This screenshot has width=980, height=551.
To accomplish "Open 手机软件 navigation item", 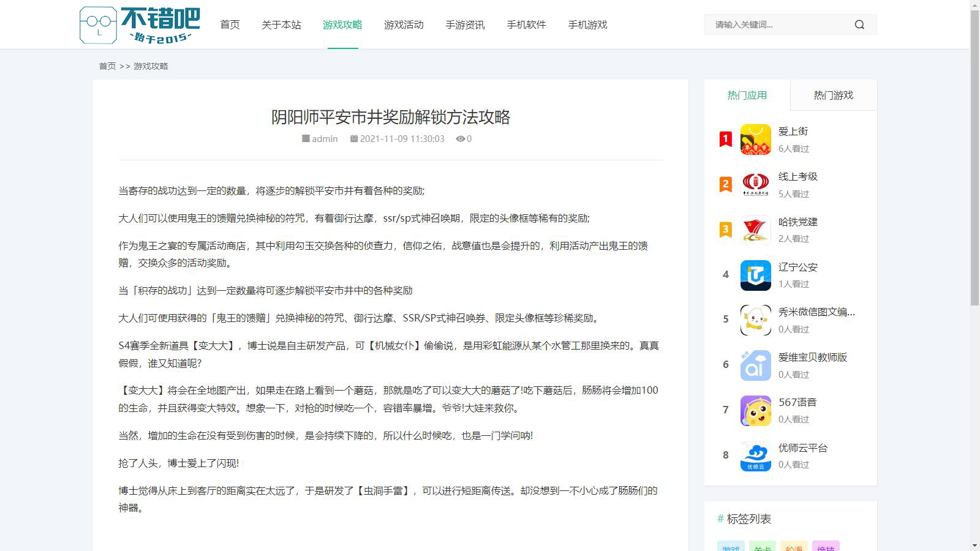I will tap(526, 24).
